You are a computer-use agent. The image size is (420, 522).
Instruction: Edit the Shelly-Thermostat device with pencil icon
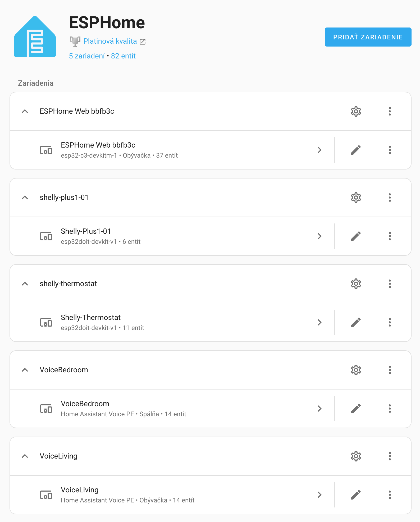[356, 322]
